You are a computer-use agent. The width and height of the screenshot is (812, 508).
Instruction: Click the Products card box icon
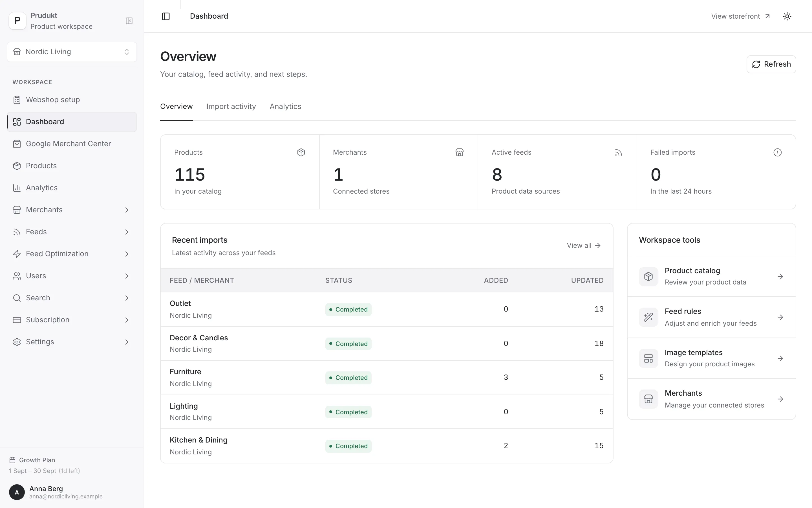tap(301, 152)
